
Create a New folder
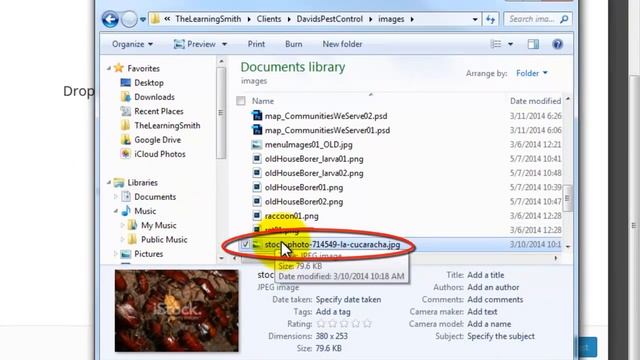coord(342,44)
